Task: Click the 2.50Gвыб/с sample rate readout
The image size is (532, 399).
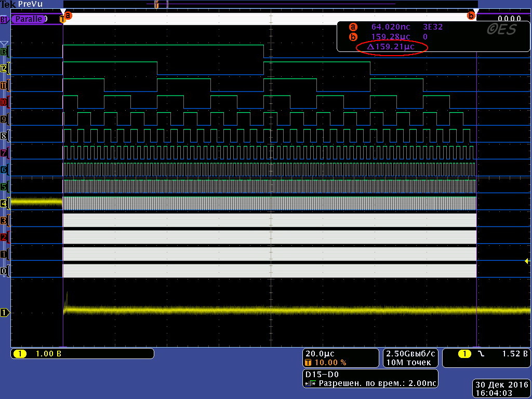Action: coord(410,353)
